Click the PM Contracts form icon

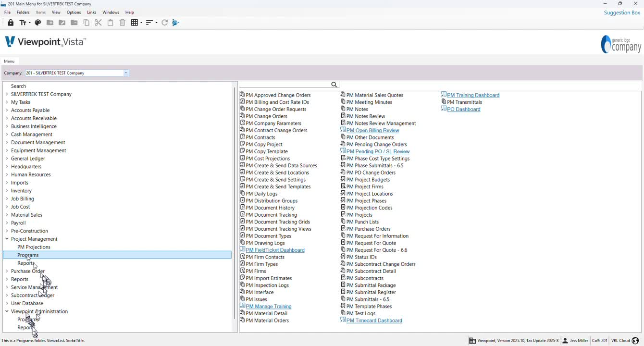pos(243,137)
